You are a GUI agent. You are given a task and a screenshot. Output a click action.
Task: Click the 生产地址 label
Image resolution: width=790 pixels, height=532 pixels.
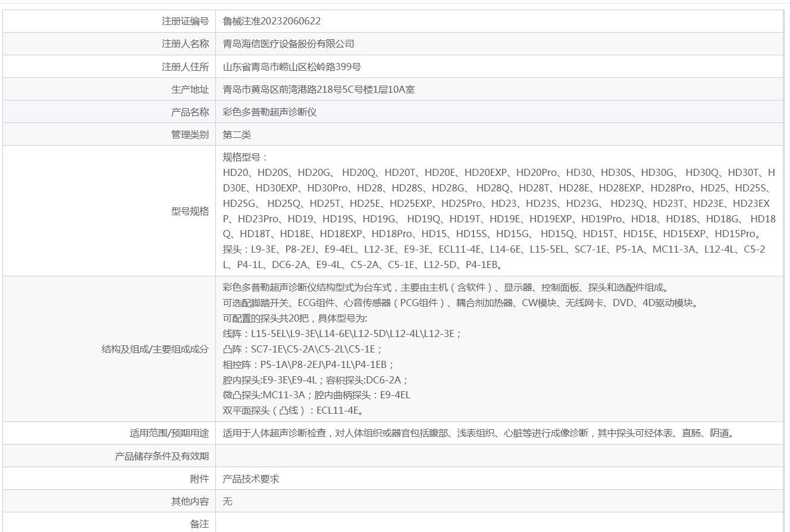point(190,89)
